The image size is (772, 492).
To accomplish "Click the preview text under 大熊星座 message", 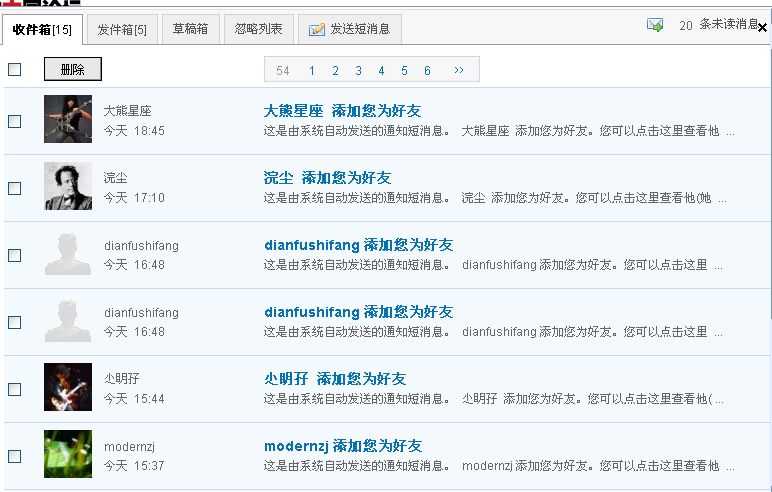I will point(499,131).
